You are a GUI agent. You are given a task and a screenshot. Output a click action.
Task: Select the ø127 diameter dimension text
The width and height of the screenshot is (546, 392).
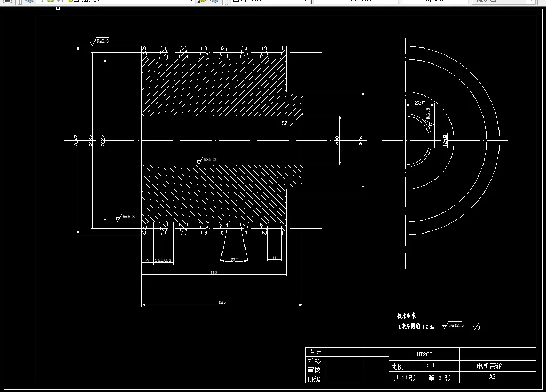pos(102,140)
